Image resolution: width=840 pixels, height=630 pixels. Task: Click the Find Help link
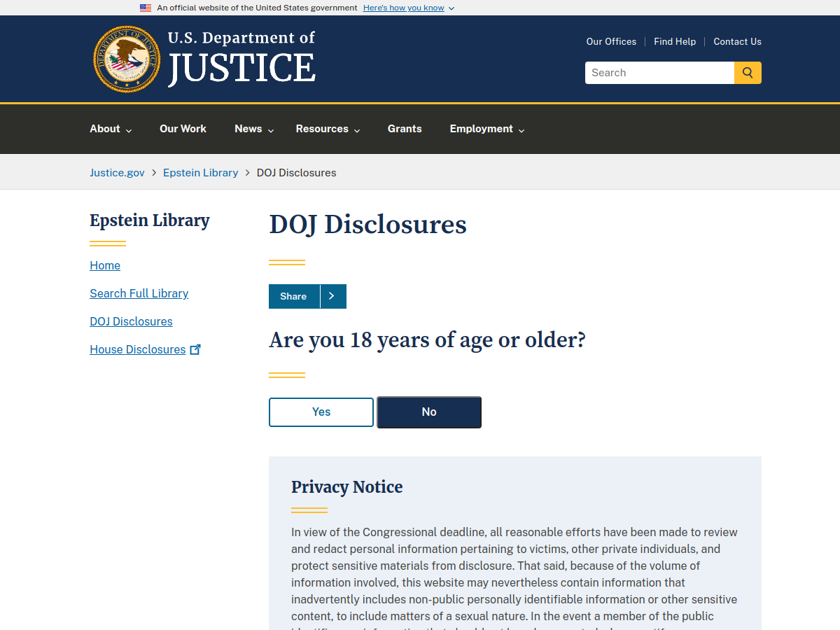675,41
